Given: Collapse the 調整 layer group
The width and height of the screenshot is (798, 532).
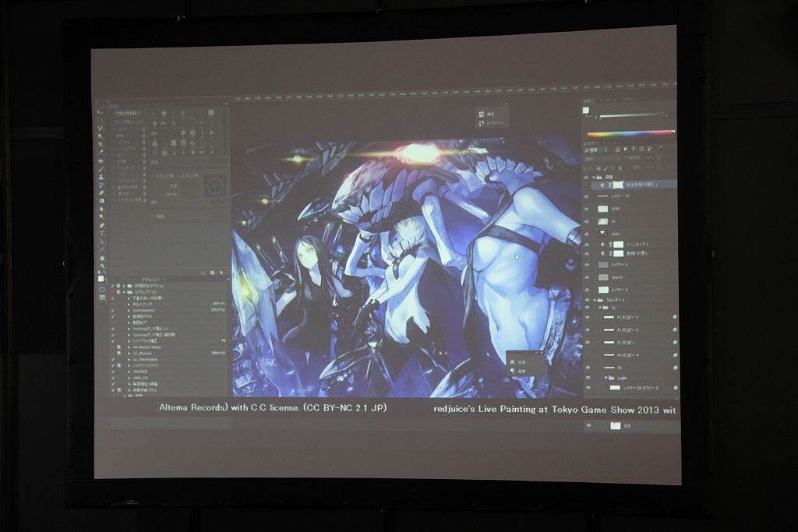Looking at the screenshot, I should coord(593,177).
